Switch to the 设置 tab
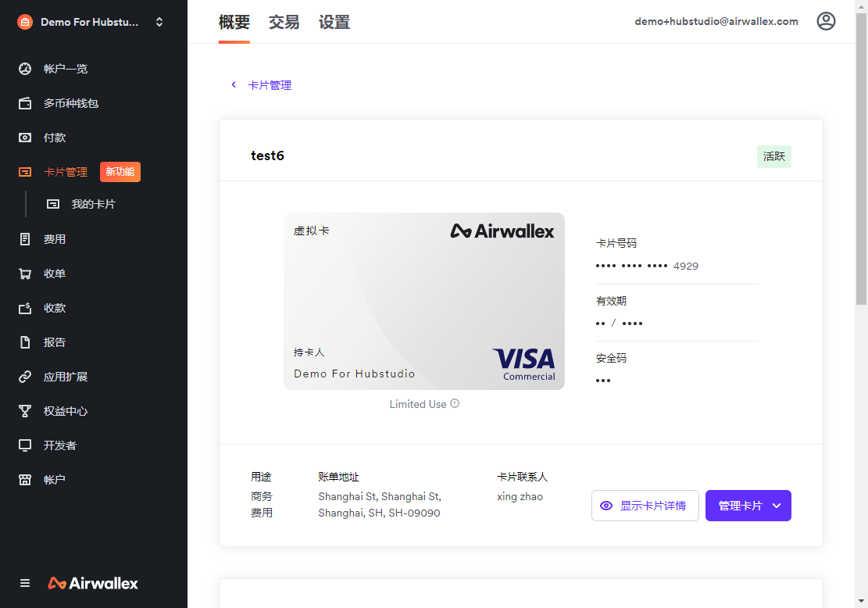 pyautogui.click(x=334, y=22)
